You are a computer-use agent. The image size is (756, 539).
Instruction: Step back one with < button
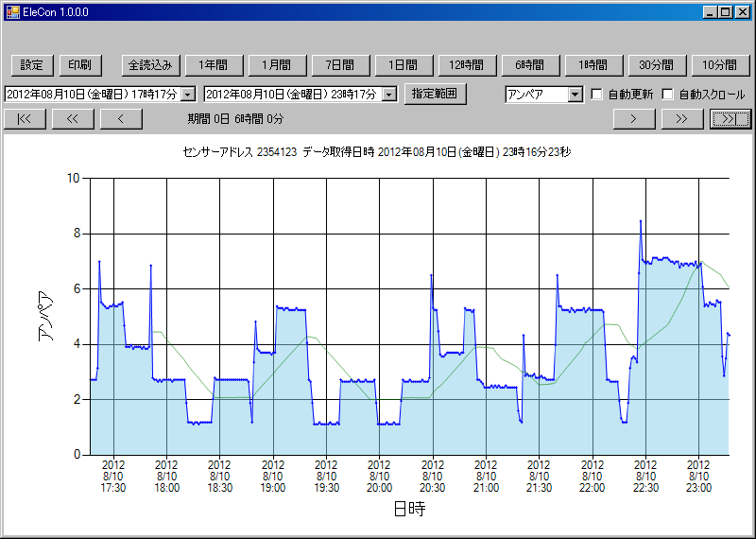121,119
